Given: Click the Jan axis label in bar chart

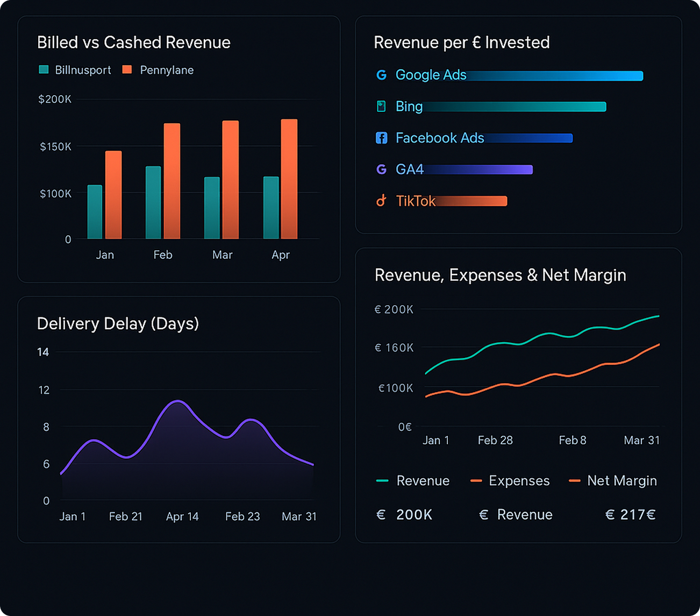Looking at the screenshot, I should 105,255.
